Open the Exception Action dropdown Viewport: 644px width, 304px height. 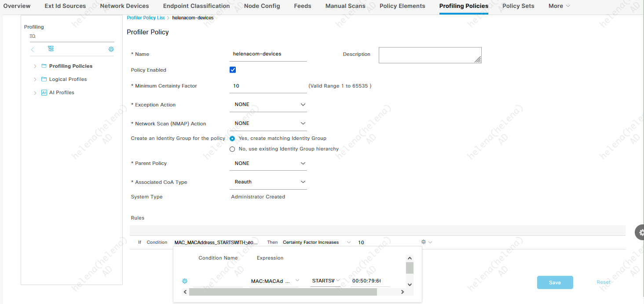268,105
